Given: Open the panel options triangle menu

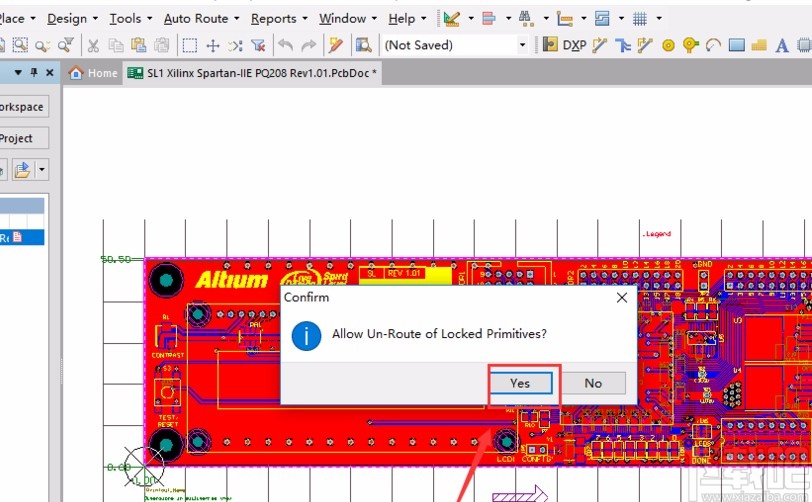Looking at the screenshot, I should coord(18,73).
